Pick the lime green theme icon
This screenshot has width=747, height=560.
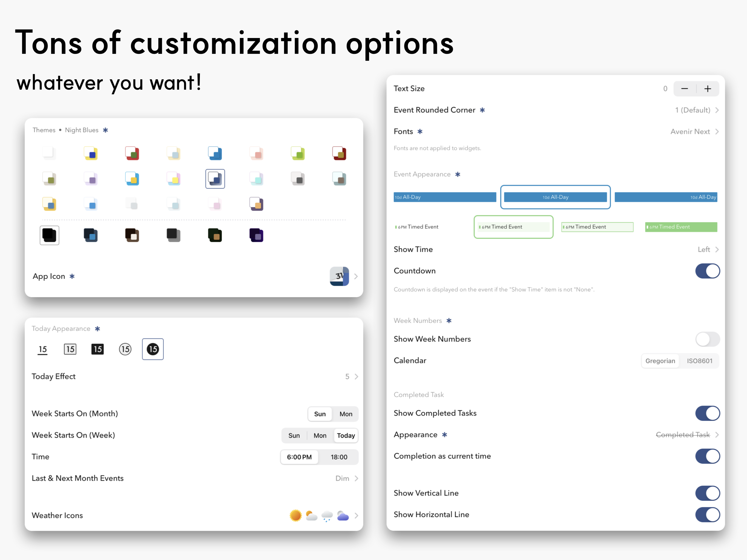pos(298,153)
